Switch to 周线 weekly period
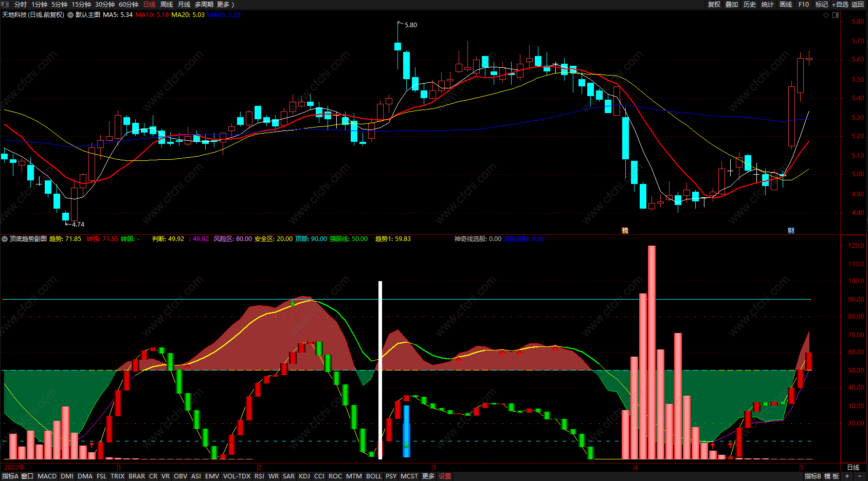 tap(167, 4)
